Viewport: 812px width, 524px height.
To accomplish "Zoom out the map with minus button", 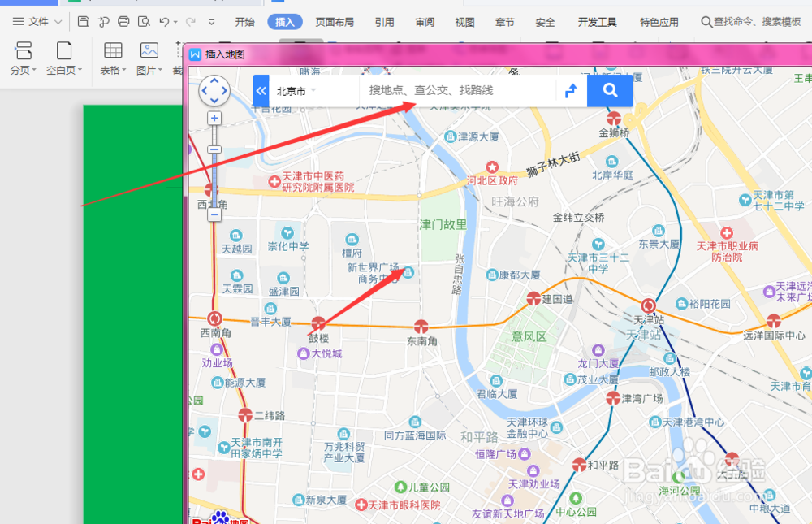I will 214,214.
